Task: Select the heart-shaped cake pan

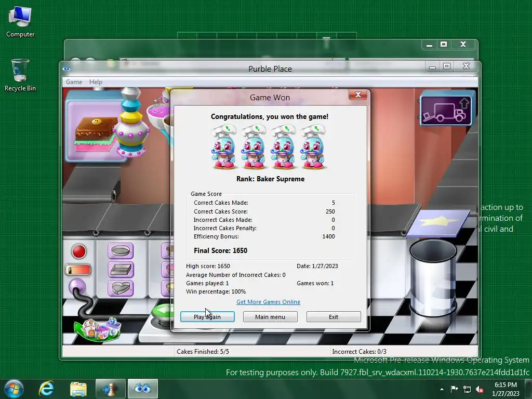Action: coord(121,288)
